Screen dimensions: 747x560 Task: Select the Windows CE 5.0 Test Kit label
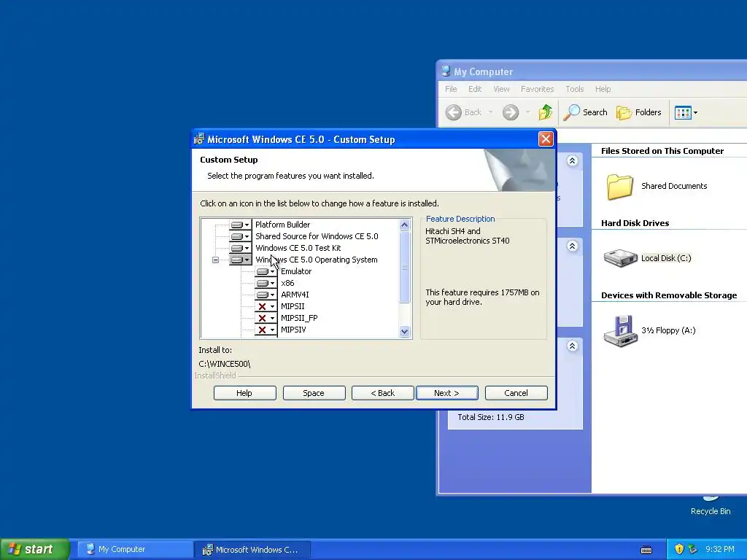(x=298, y=248)
